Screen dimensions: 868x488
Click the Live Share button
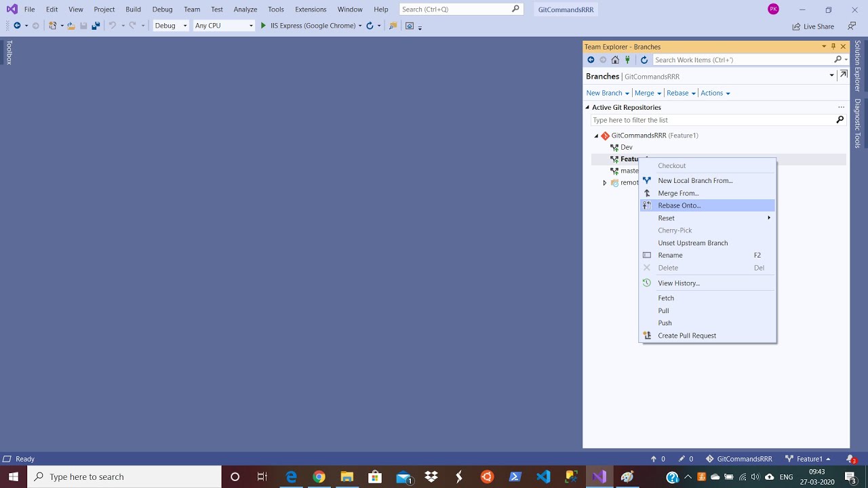[x=813, y=26]
